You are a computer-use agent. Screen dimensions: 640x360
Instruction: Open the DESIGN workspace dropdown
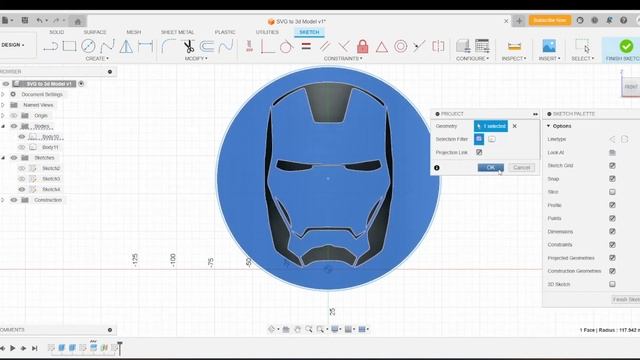tap(13, 45)
